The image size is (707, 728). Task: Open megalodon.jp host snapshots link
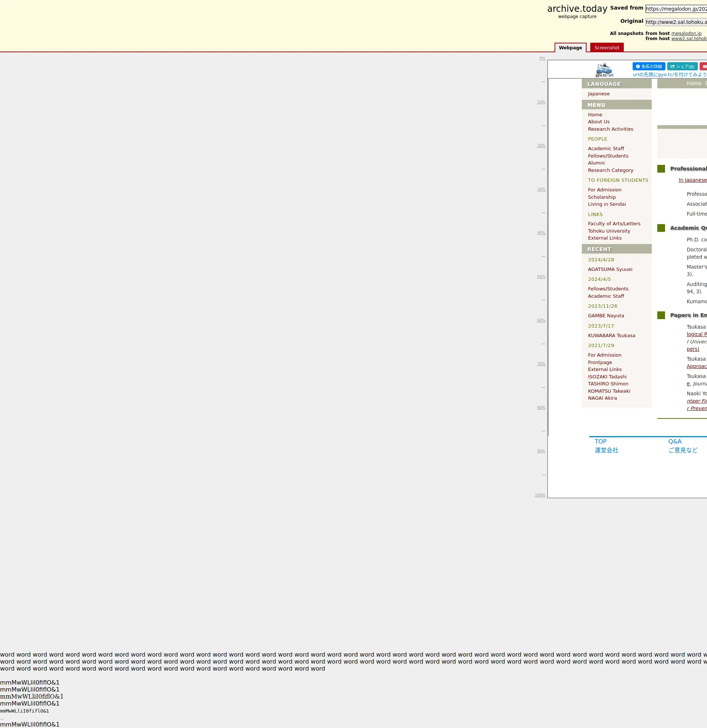pyautogui.click(x=686, y=33)
